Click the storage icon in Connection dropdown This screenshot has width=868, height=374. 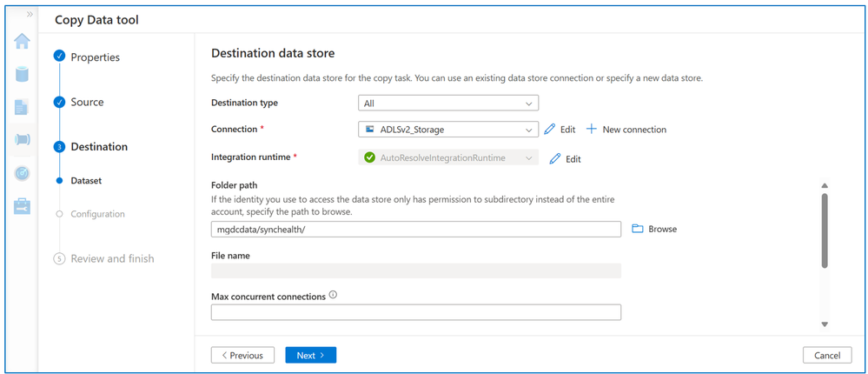(x=369, y=129)
